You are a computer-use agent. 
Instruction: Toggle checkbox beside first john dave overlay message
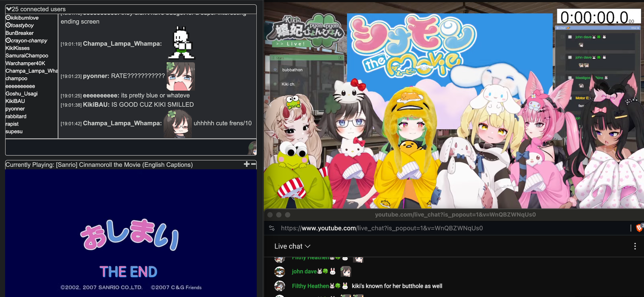click(570, 37)
